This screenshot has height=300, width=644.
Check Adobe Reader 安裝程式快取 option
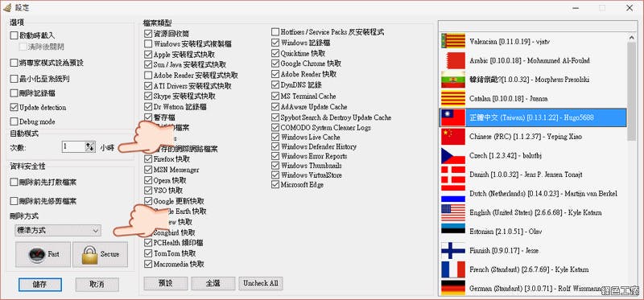click(148, 76)
